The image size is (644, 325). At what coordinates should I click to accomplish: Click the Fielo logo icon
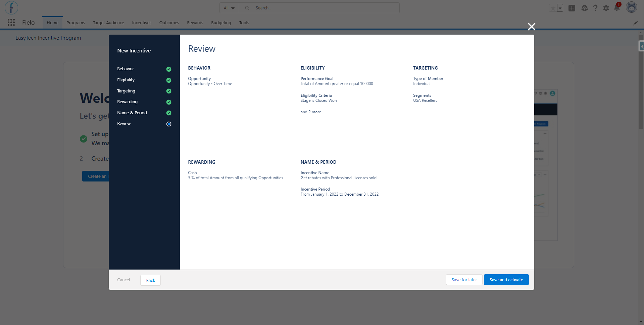[x=11, y=8]
